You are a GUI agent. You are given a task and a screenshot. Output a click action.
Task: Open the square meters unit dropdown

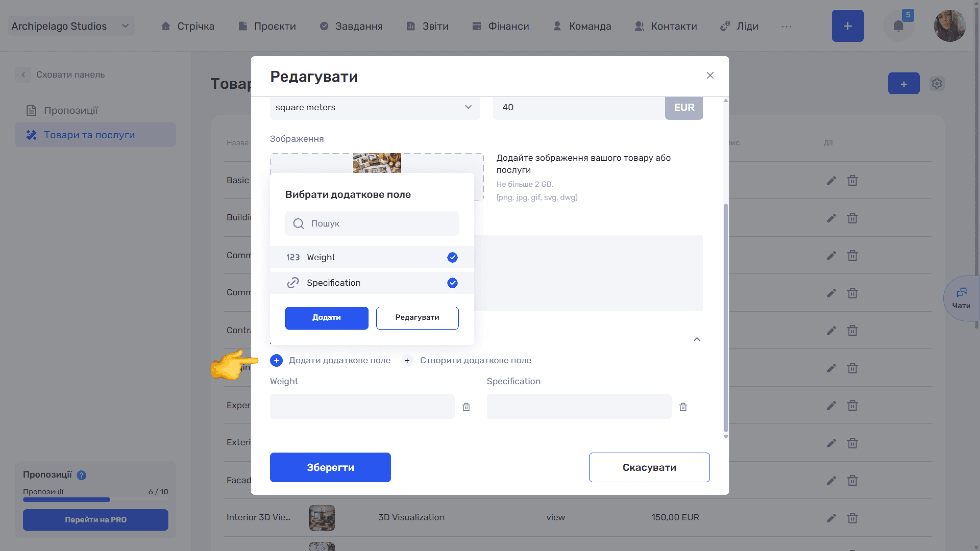[375, 108]
